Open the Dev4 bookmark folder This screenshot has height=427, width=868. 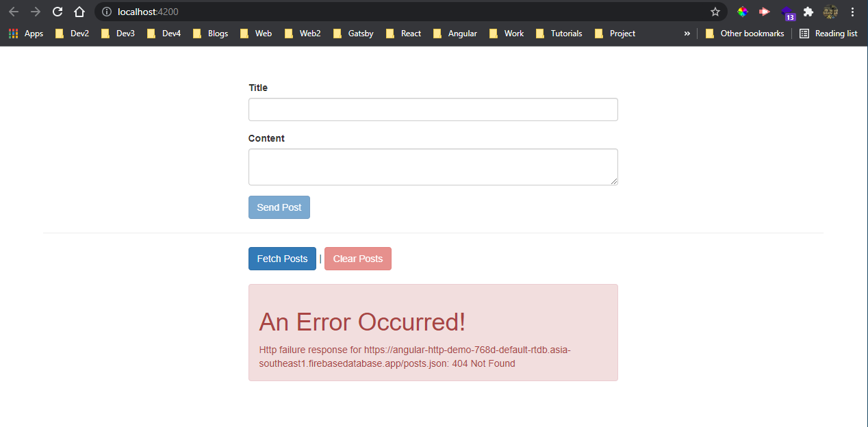pos(163,33)
